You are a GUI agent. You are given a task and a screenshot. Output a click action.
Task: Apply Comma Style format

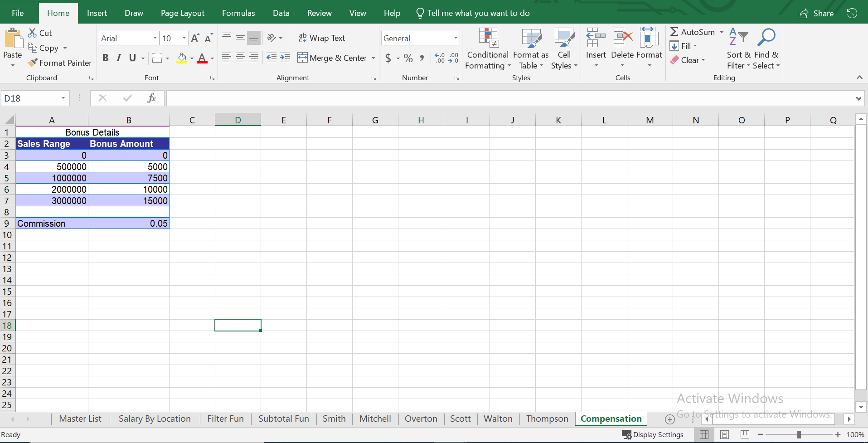pyautogui.click(x=422, y=58)
